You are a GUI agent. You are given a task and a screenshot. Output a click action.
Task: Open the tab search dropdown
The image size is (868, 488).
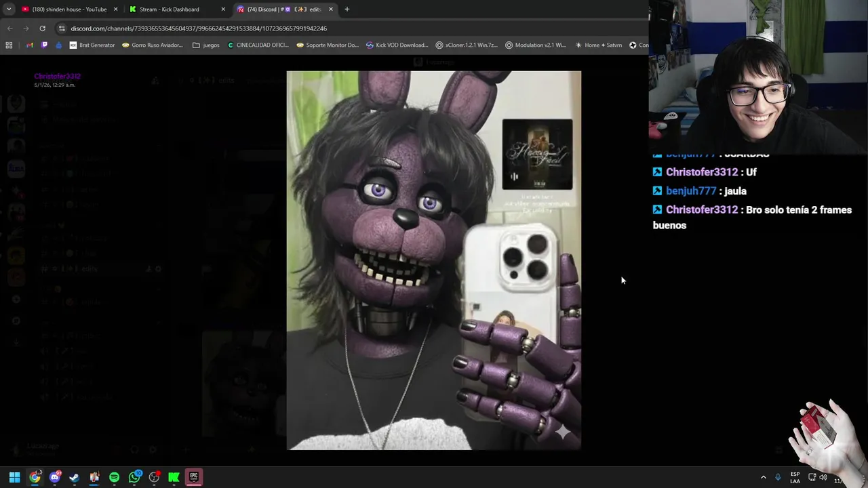pos(8,9)
